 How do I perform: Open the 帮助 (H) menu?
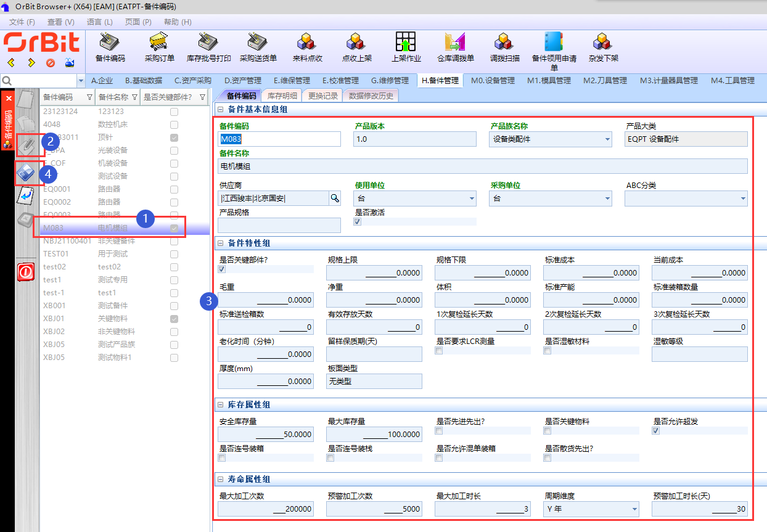tap(178, 22)
